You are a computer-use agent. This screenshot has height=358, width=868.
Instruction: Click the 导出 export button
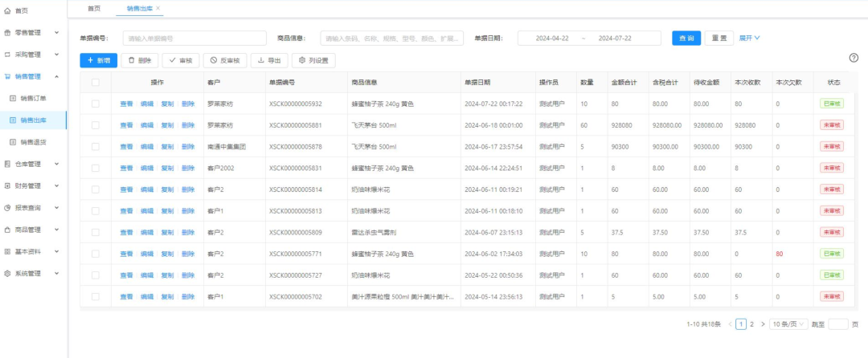click(x=269, y=60)
